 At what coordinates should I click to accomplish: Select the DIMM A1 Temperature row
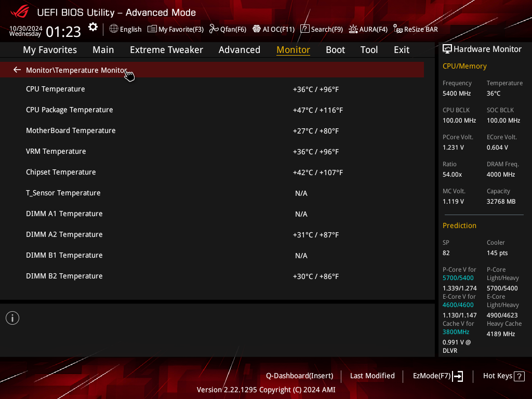[x=212, y=214]
